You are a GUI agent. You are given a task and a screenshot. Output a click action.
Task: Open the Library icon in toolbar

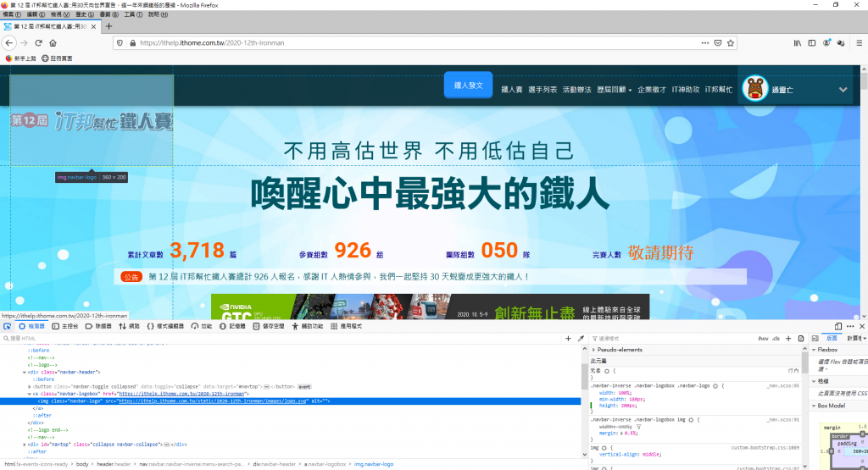click(x=797, y=42)
